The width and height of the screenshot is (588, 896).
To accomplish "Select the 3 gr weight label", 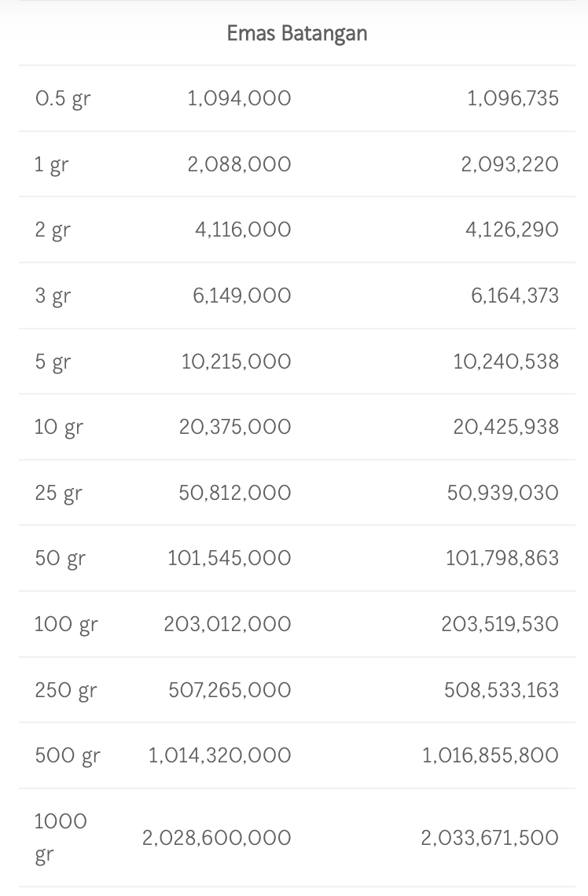I will [x=53, y=296].
